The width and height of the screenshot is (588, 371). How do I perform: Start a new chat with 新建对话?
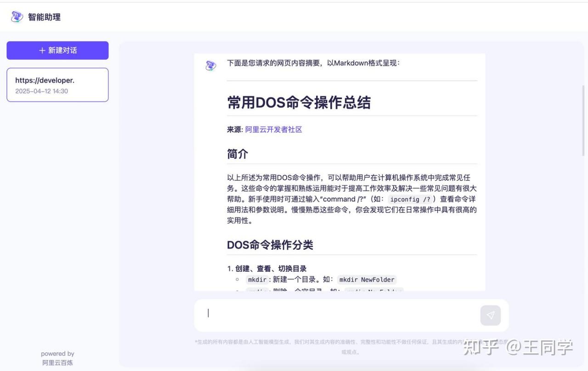click(57, 51)
